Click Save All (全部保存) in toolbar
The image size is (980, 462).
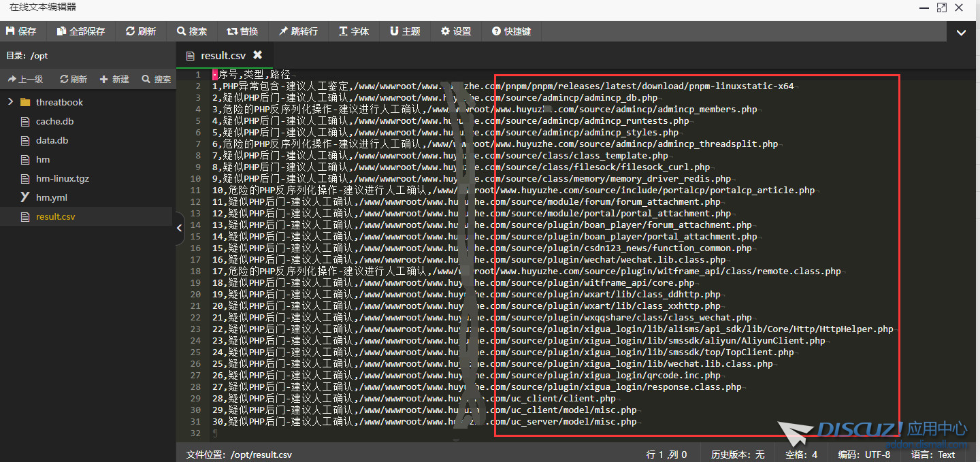click(x=81, y=31)
